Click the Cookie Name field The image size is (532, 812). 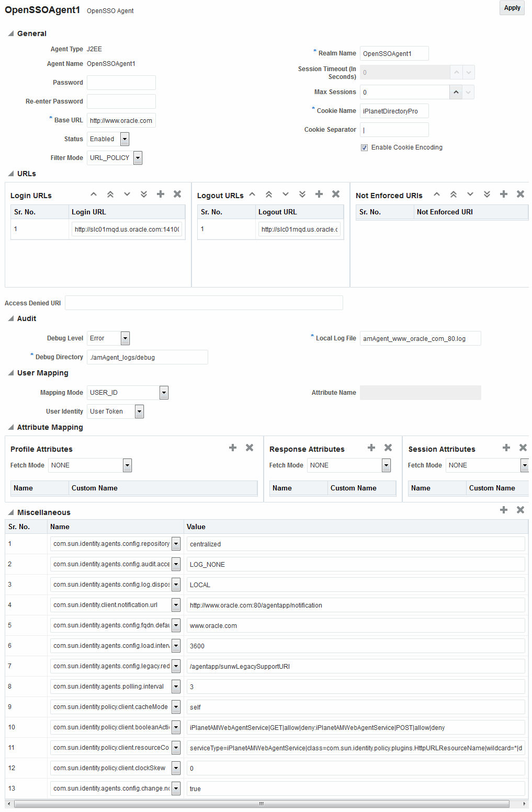394,111
